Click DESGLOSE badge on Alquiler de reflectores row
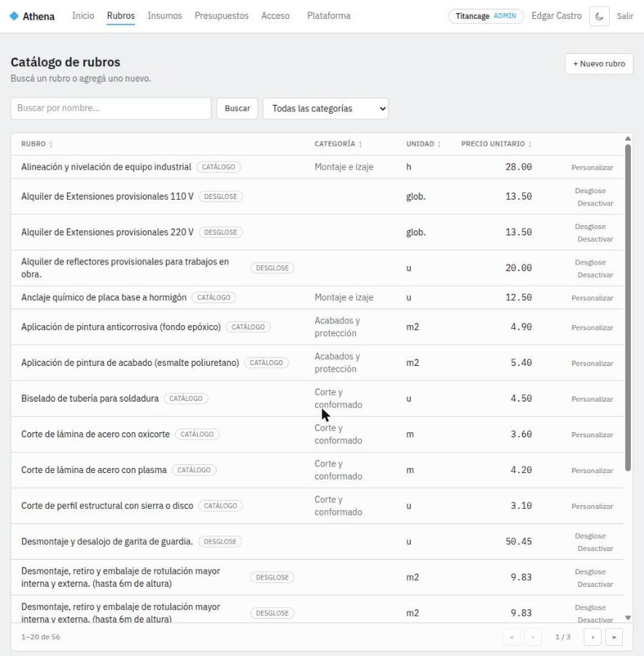The height and width of the screenshot is (656, 644). click(272, 268)
